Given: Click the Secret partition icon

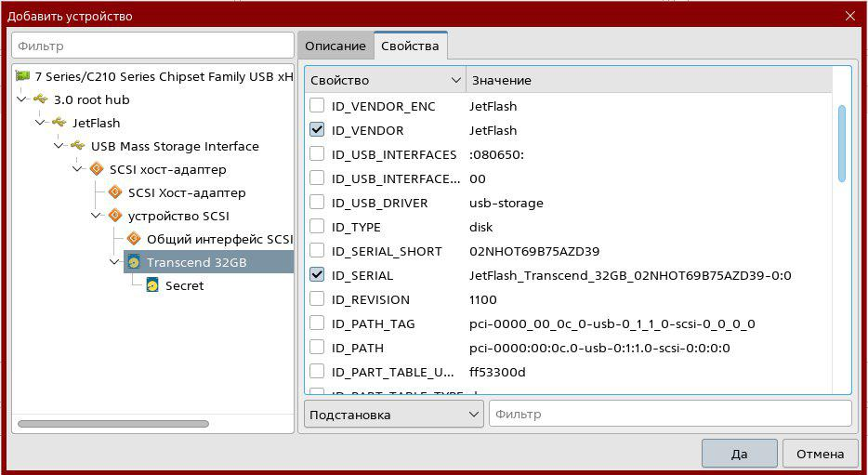Looking at the screenshot, I should tap(152, 285).
